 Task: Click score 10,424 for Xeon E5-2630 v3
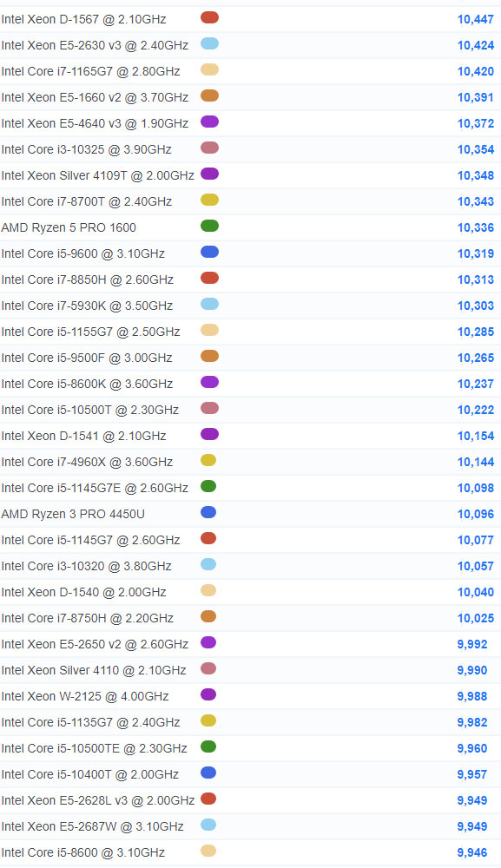point(476,45)
